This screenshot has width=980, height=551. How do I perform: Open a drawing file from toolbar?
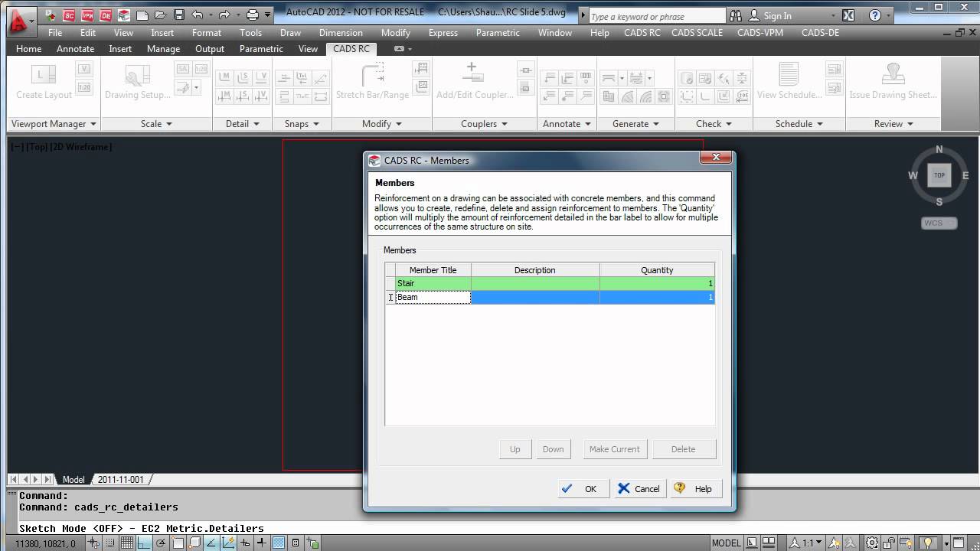point(160,15)
